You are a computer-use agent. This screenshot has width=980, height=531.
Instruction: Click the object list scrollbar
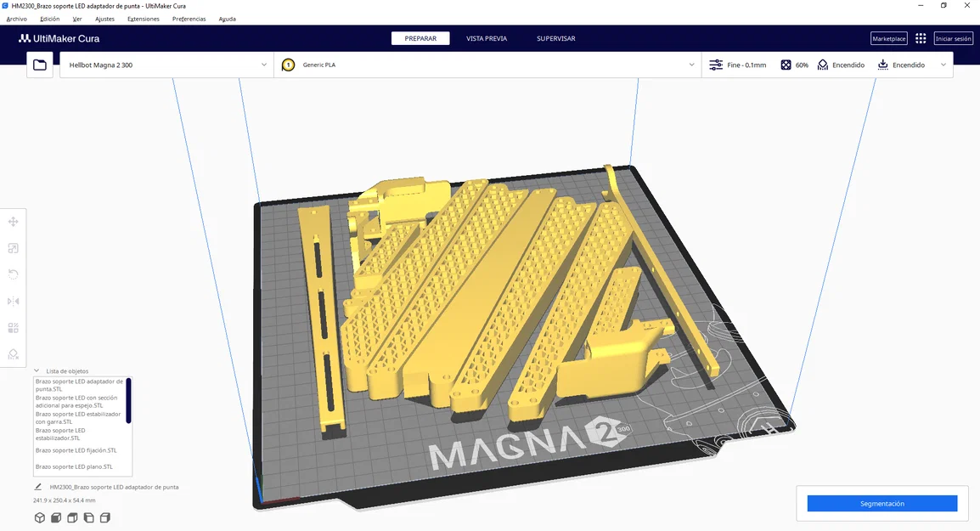[129, 400]
